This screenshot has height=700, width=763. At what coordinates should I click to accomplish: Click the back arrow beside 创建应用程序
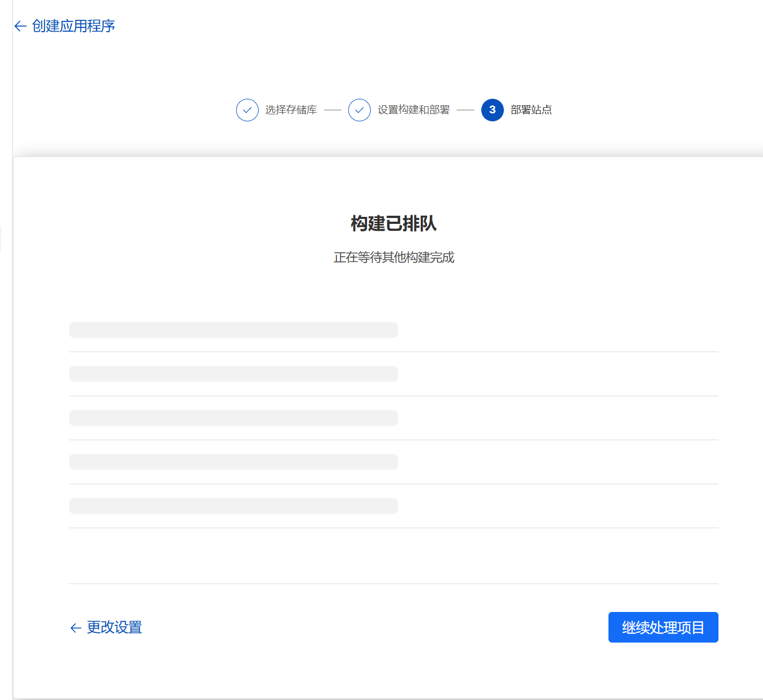click(x=20, y=26)
